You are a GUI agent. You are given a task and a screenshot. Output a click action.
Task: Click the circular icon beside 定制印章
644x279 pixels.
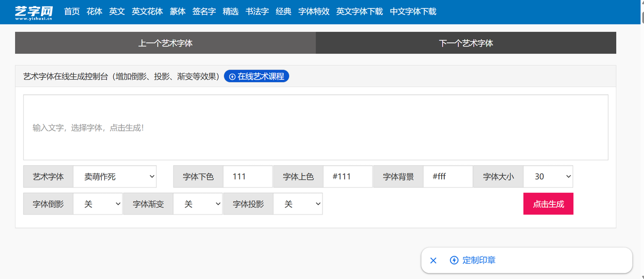pos(454,260)
